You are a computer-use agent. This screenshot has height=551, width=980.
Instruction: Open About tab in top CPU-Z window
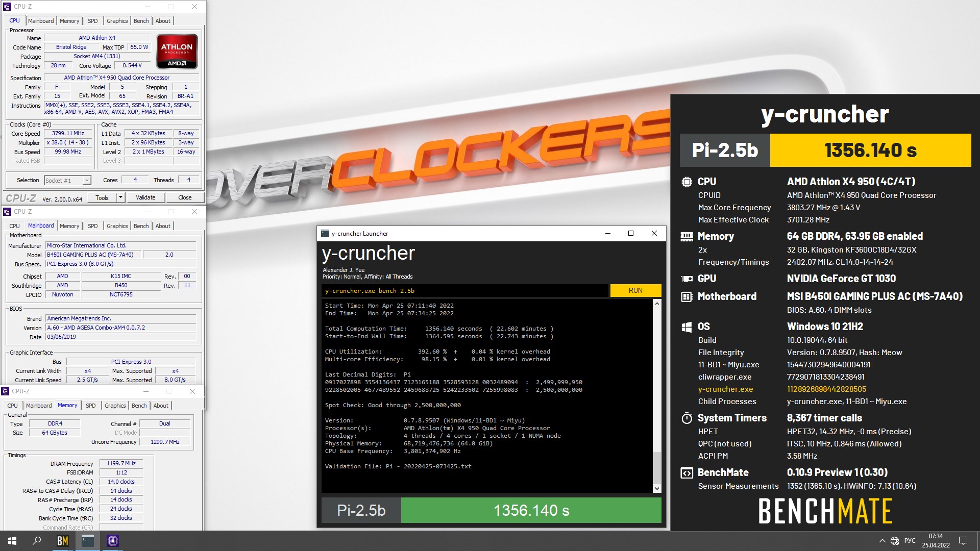point(163,21)
